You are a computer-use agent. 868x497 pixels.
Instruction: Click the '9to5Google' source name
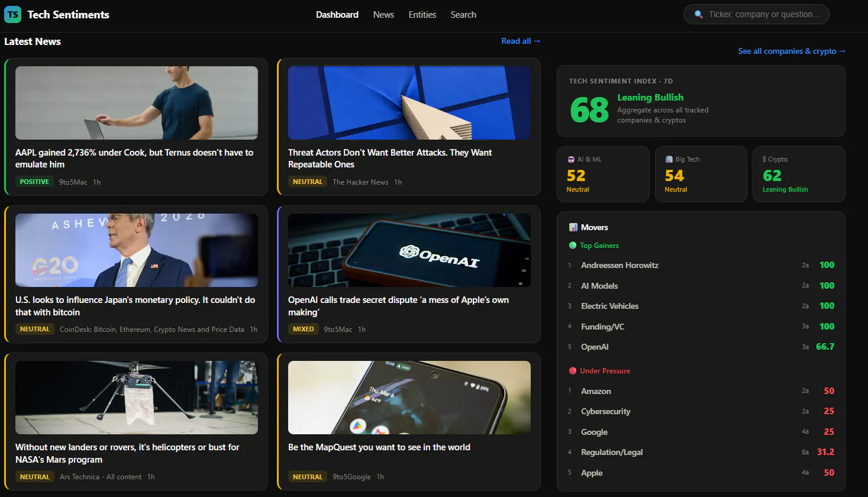[351, 477]
